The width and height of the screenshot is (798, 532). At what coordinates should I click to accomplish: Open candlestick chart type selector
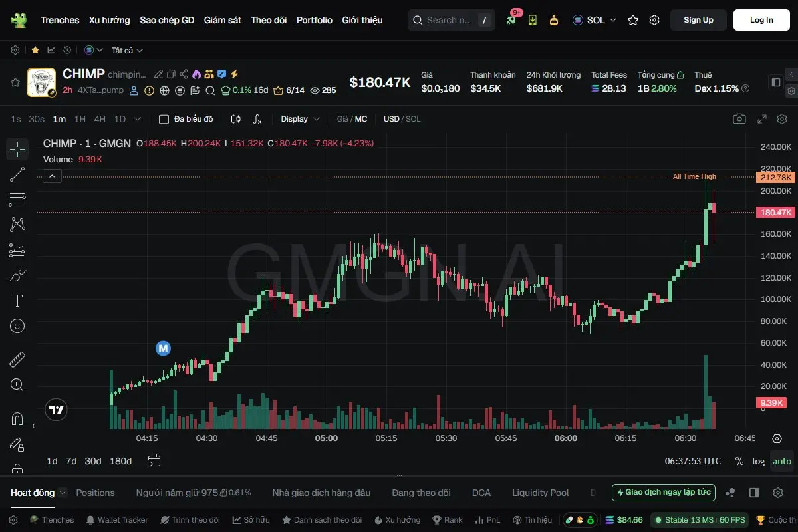click(x=235, y=119)
